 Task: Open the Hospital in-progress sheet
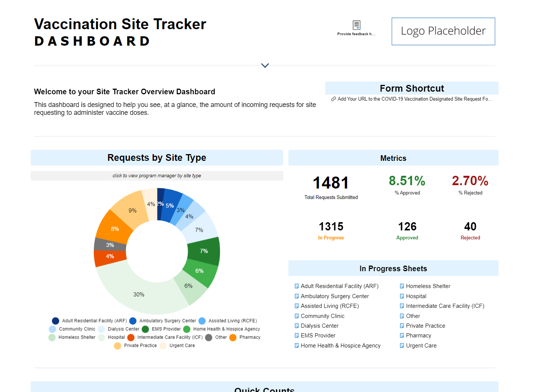[416, 296]
